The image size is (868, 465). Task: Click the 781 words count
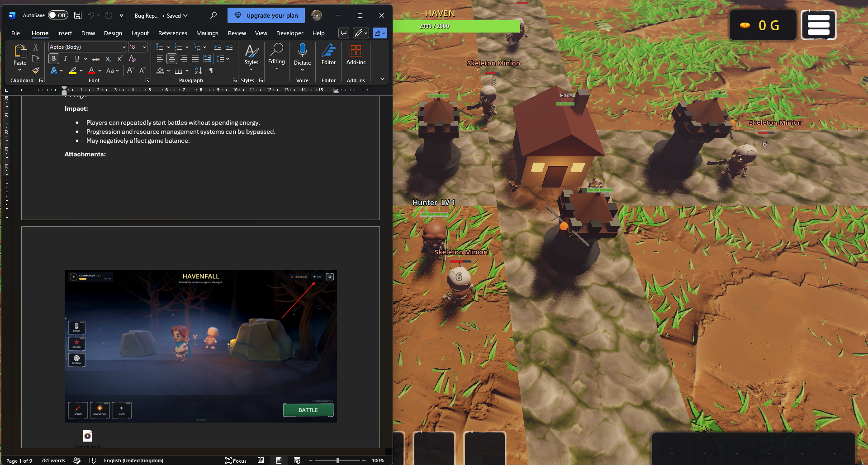[x=53, y=460]
